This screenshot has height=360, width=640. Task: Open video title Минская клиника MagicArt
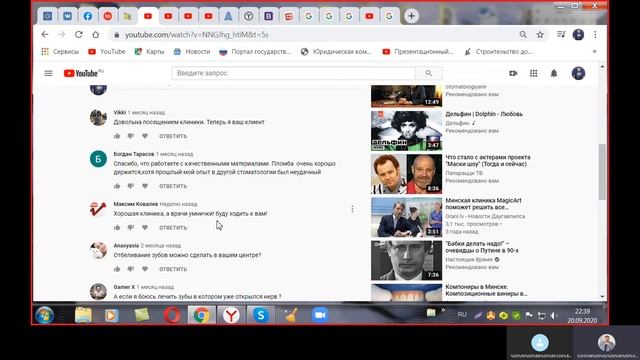click(x=483, y=204)
